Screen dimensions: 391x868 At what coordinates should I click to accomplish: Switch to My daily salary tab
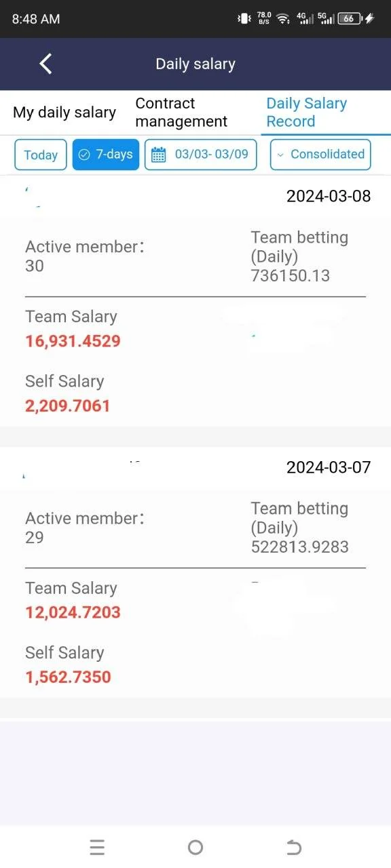[64, 113]
